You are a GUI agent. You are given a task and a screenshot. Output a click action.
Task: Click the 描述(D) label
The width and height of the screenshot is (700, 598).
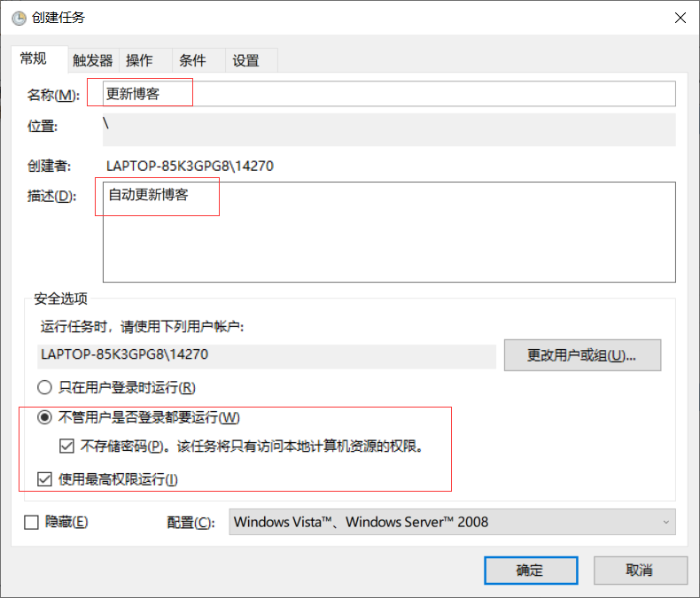click(51, 196)
